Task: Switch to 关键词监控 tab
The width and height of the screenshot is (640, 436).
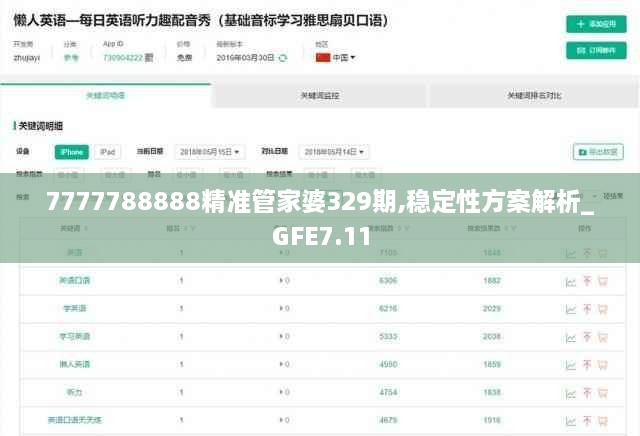Action: 320,96
